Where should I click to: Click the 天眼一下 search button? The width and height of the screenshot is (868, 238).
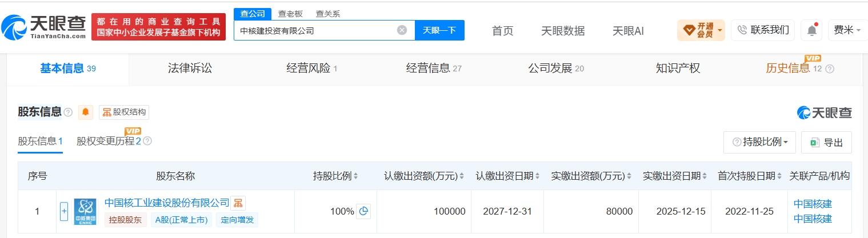(439, 30)
